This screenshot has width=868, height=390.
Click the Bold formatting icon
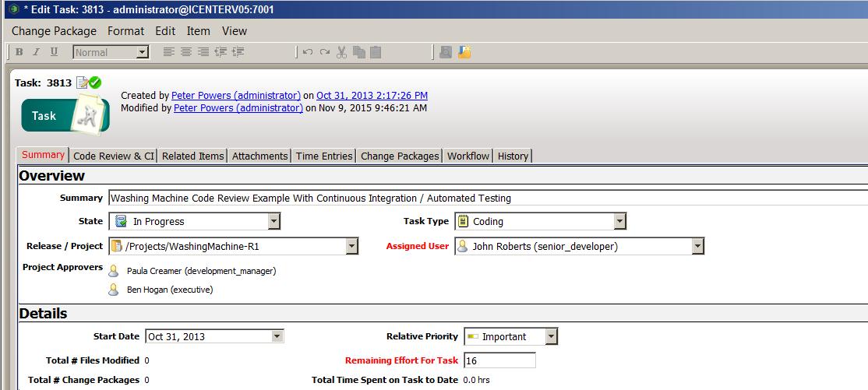pyautogui.click(x=19, y=52)
